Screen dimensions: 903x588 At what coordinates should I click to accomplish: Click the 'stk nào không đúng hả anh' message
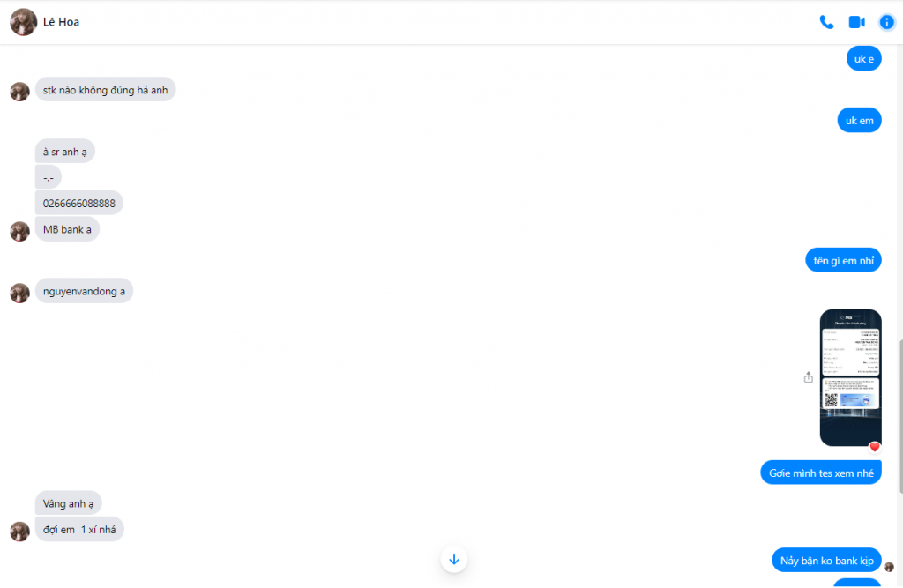pyautogui.click(x=105, y=90)
